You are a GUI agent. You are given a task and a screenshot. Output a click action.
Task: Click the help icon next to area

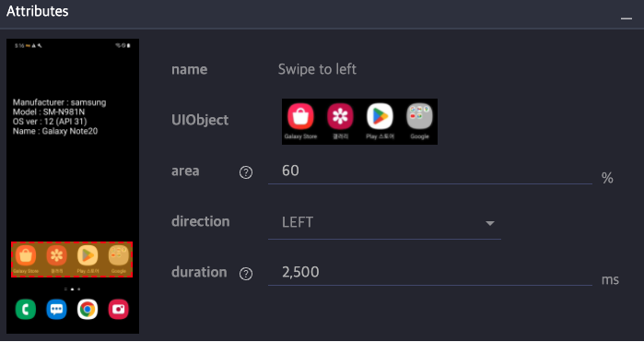(x=246, y=173)
